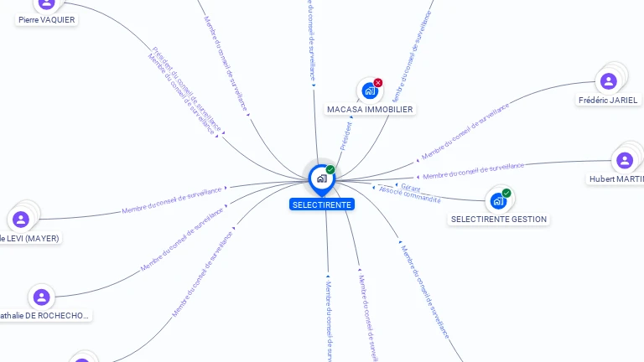Select the Frédéric JARIEL person icon
The image size is (644, 362).
coord(608,81)
